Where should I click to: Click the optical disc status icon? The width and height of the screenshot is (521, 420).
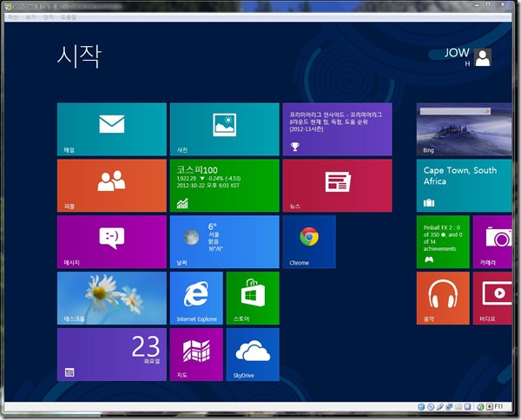(431, 407)
